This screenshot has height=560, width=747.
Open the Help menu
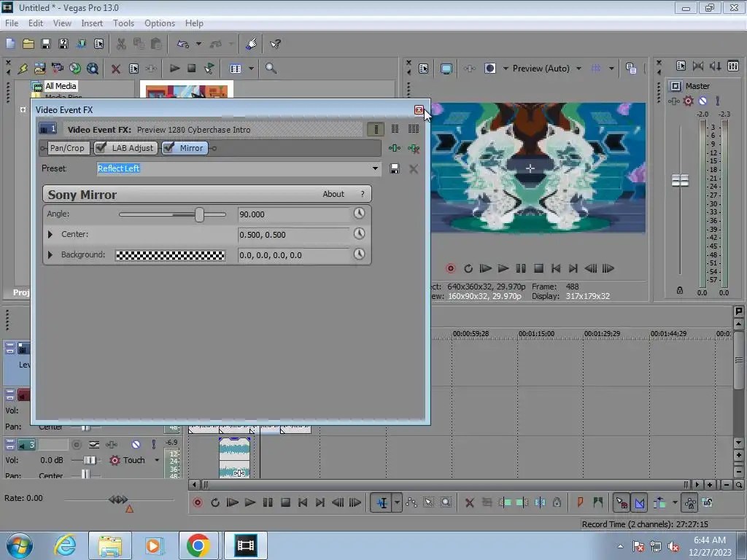pyautogui.click(x=194, y=23)
